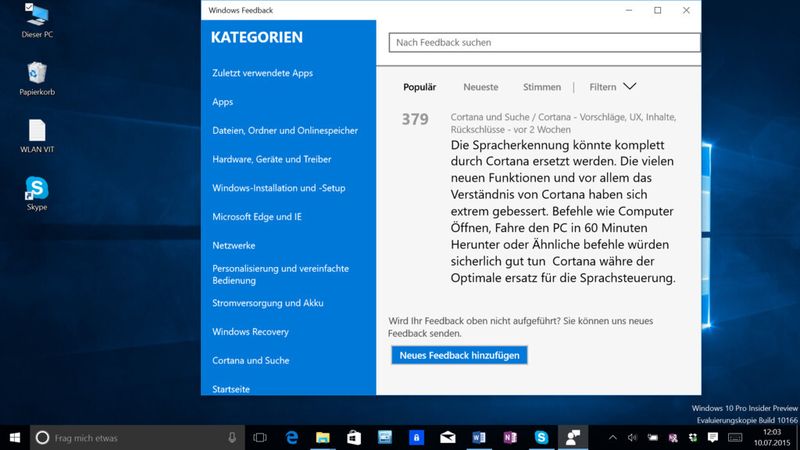Open the Dieser PC desktop icon
The height and width of the screenshot is (450, 800).
pyautogui.click(x=37, y=21)
